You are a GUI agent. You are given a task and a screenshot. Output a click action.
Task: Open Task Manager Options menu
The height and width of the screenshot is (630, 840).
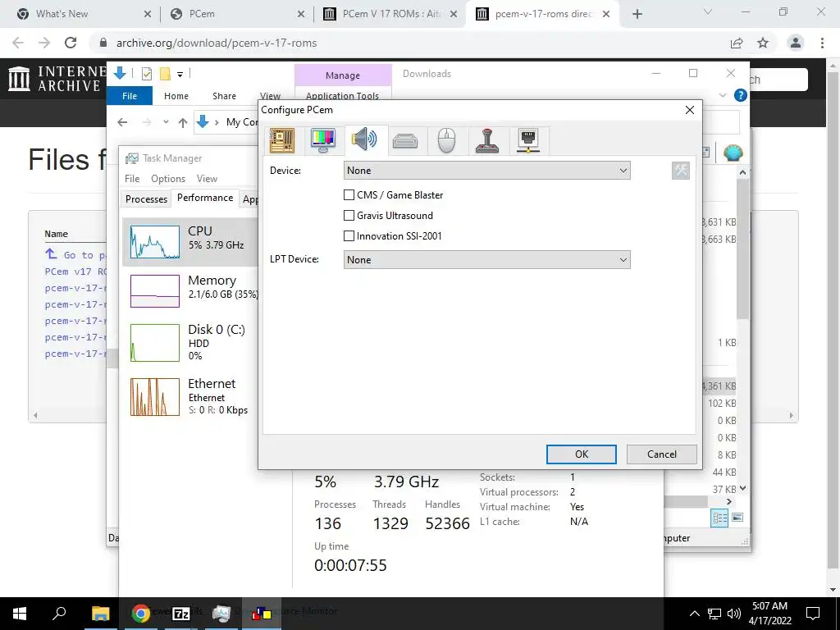pyautogui.click(x=167, y=178)
